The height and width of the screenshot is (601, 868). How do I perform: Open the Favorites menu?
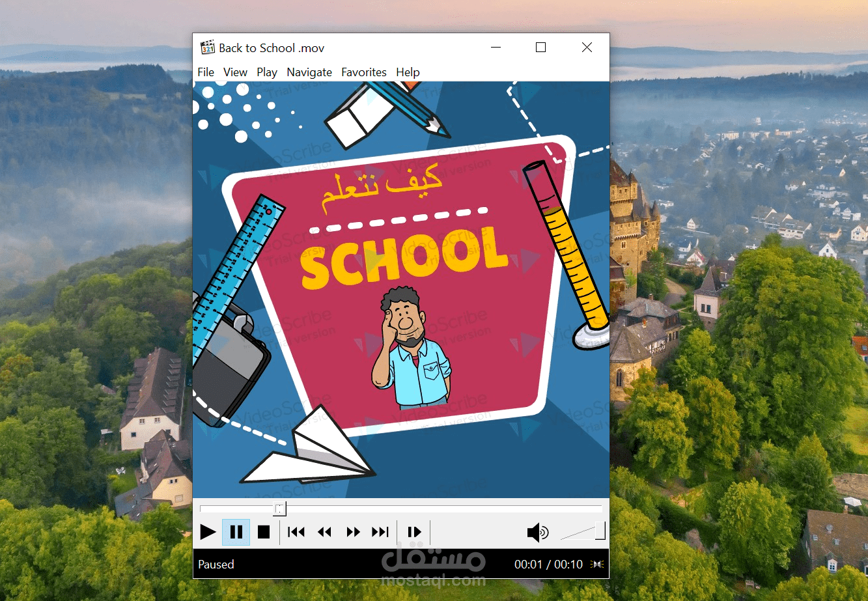364,72
